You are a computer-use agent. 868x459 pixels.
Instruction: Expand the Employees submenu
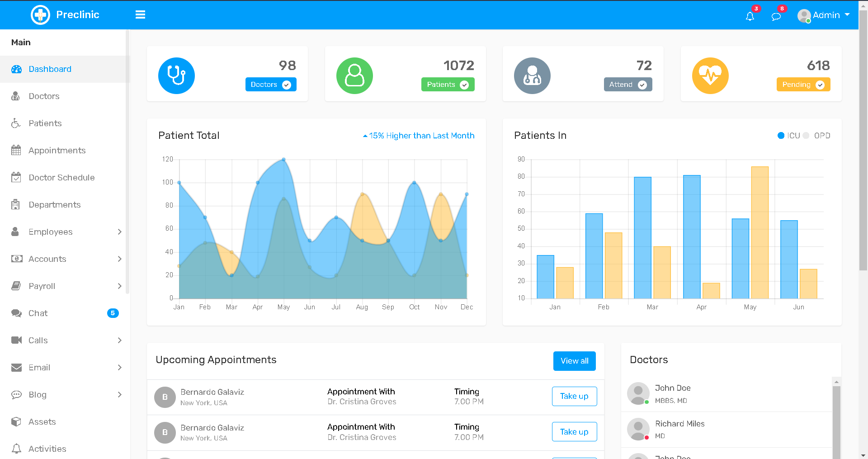click(119, 232)
